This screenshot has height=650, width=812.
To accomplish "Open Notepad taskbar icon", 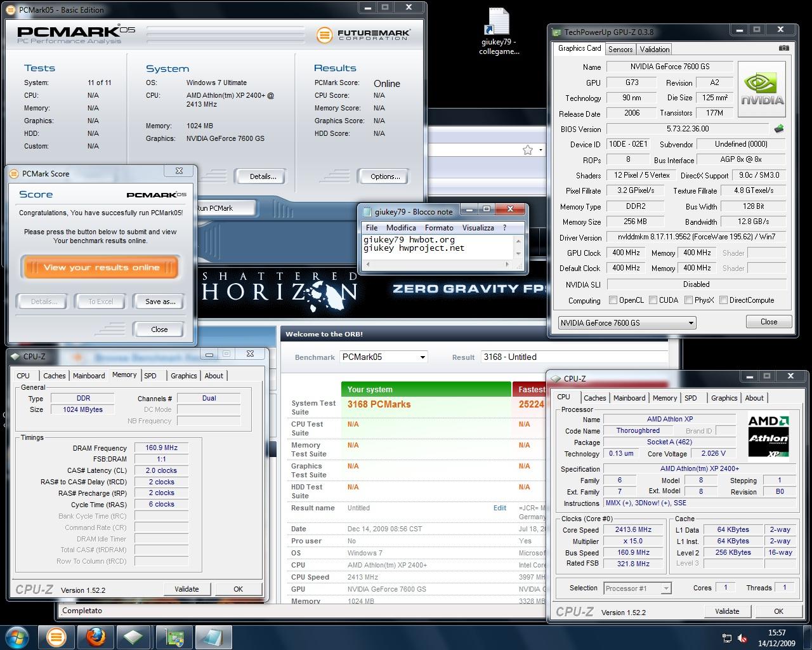I will tap(213, 636).
